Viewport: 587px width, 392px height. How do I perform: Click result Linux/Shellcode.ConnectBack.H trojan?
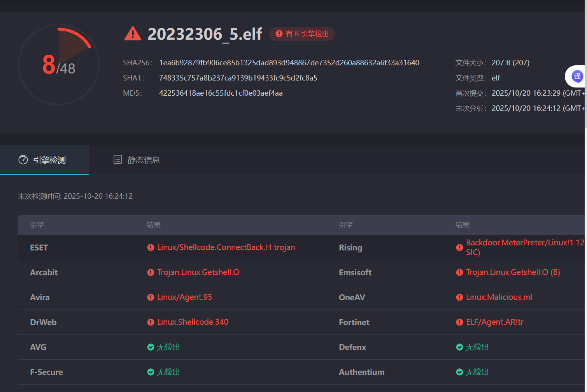[226, 248]
